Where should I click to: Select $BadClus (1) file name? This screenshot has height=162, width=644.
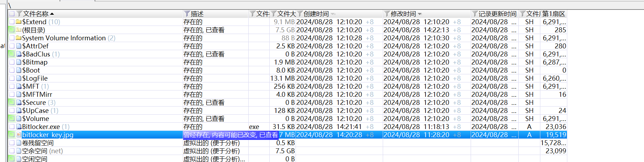41,54
